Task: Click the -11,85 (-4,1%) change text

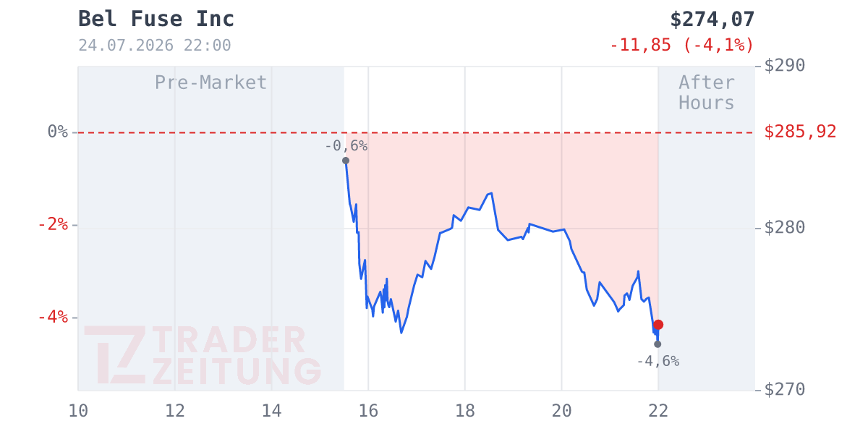Action: [x=682, y=45]
